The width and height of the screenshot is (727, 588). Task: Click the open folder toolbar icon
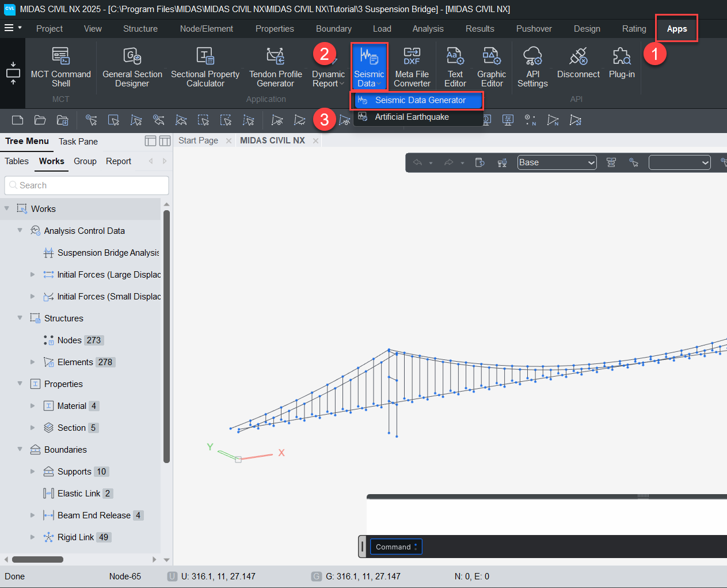[x=40, y=120]
